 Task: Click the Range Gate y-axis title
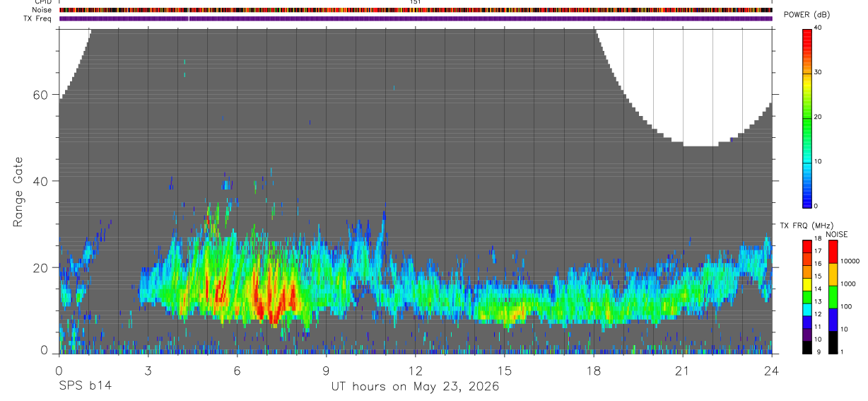[x=18, y=192]
